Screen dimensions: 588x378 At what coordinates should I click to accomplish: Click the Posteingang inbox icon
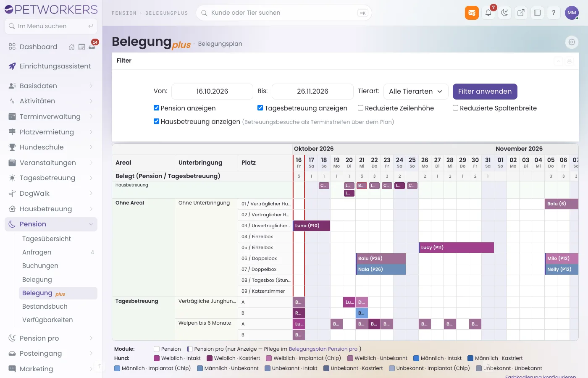click(x=12, y=353)
